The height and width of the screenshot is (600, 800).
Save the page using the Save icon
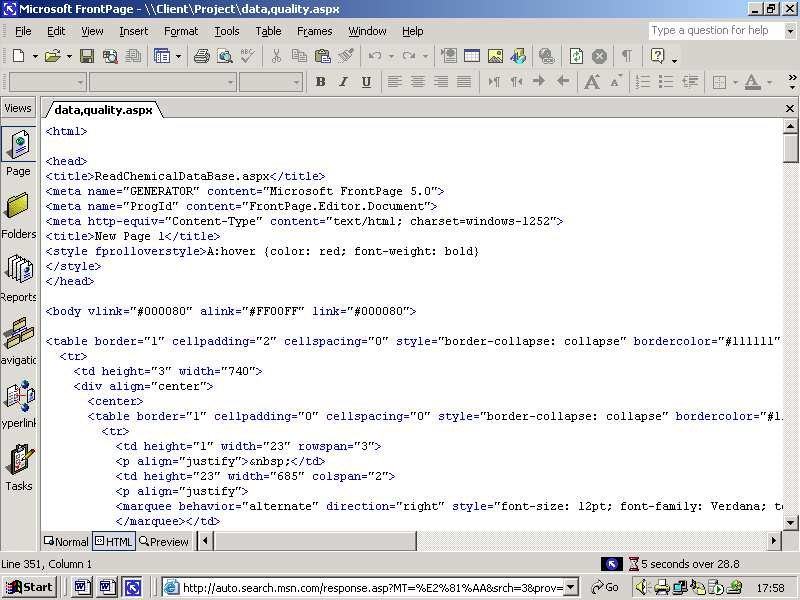point(86,57)
